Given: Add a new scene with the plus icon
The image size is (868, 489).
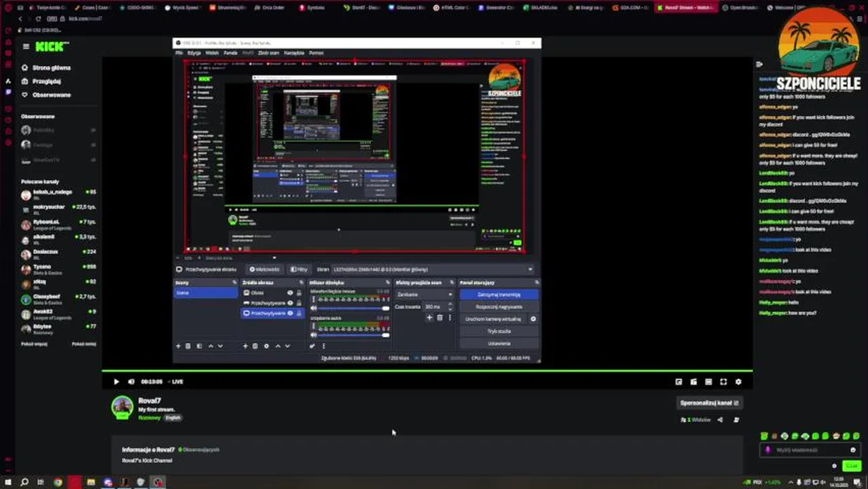Looking at the screenshot, I should click(179, 346).
